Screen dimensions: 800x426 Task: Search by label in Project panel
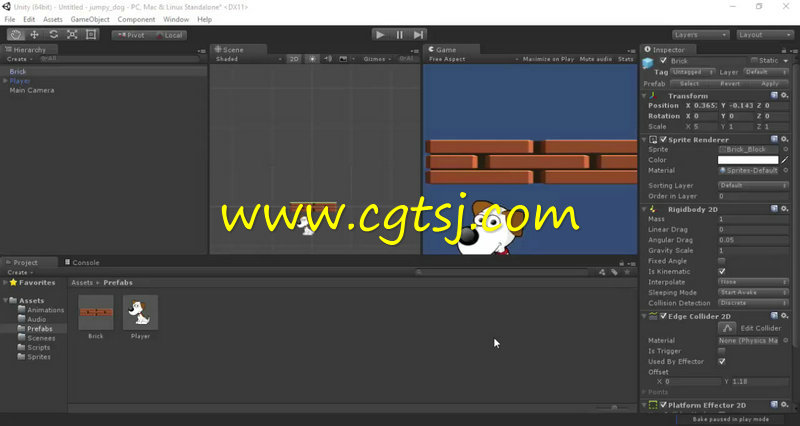pos(615,272)
